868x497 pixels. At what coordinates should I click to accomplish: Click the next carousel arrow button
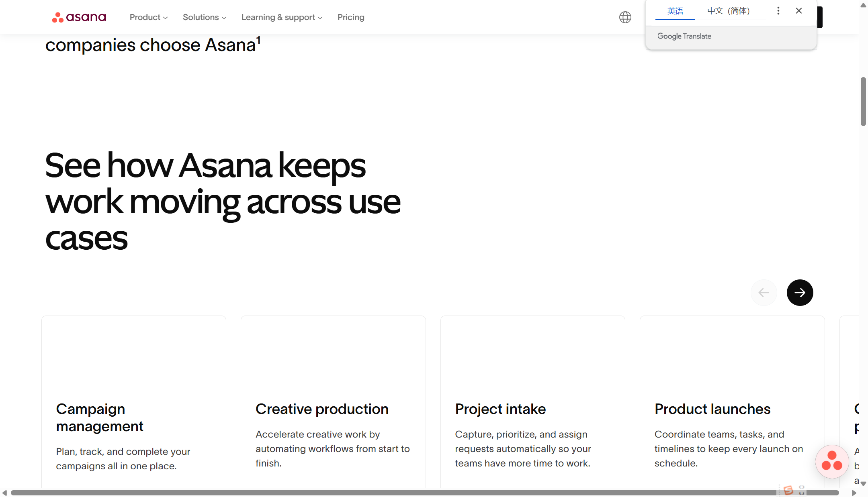click(x=800, y=293)
